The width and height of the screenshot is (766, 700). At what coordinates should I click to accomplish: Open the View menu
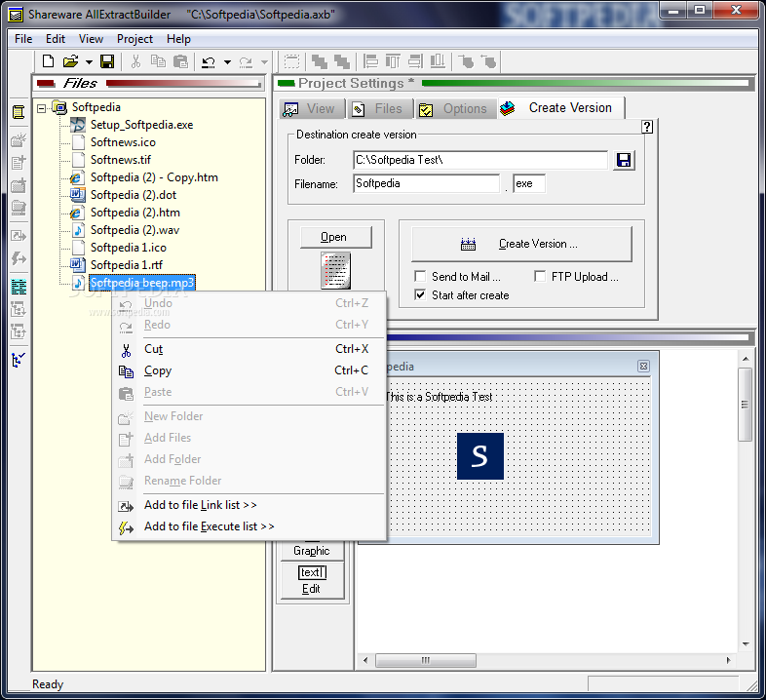[x=91, y=39]
